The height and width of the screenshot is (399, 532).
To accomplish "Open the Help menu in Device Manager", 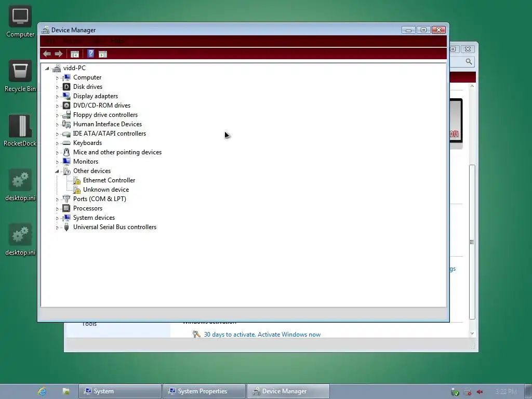I will click(x=117, y=42).
